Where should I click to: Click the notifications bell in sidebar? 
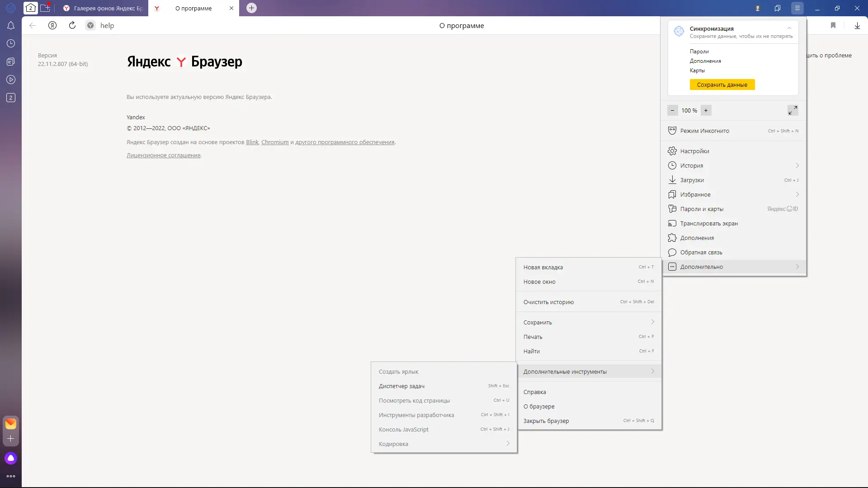point(11,26)
